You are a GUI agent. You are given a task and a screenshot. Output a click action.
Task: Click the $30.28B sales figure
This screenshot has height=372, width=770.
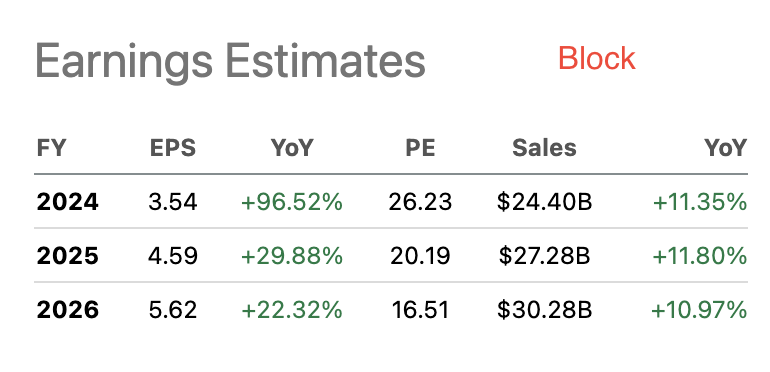coord(544,310)
